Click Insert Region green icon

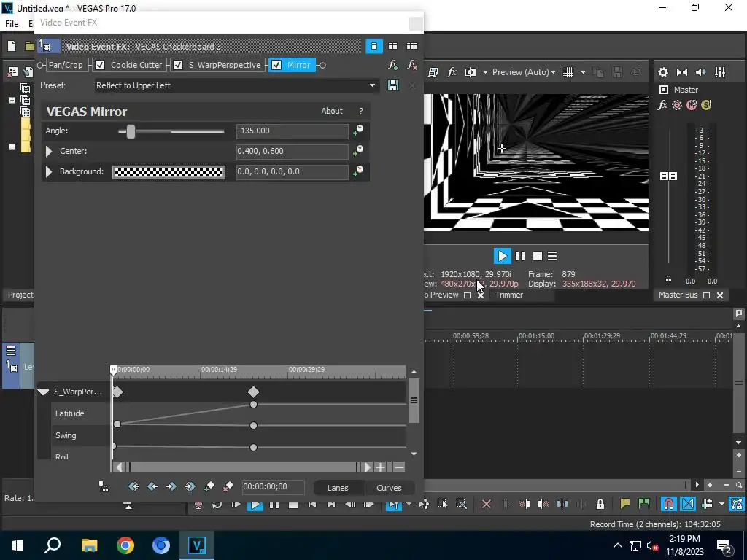(x=644, y=504)
